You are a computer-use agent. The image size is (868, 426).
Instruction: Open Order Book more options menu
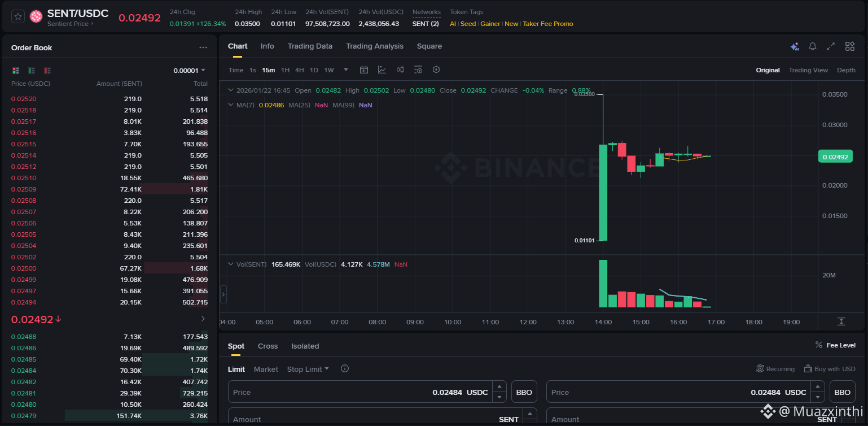[x=203, y=48]
